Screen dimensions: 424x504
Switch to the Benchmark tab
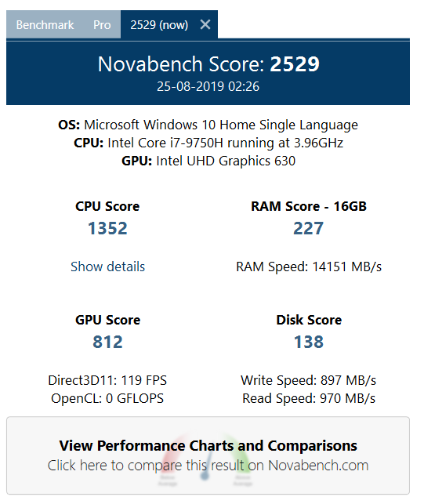(45, 25)
